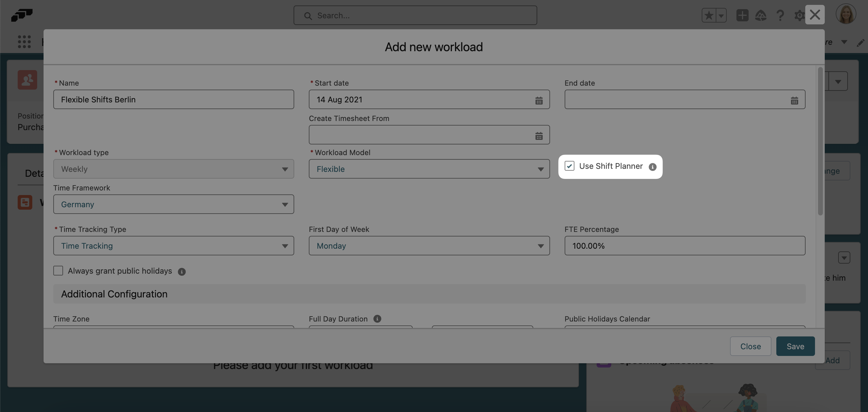Enable Always grant public holidays
This screenshot has height=412, width=868.
(x=58, y=270)
